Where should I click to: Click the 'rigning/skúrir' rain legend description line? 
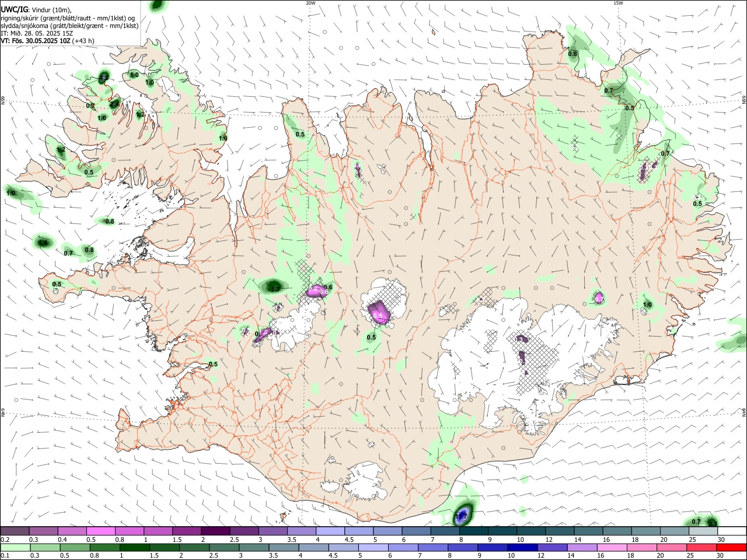(x=68, y=18)
